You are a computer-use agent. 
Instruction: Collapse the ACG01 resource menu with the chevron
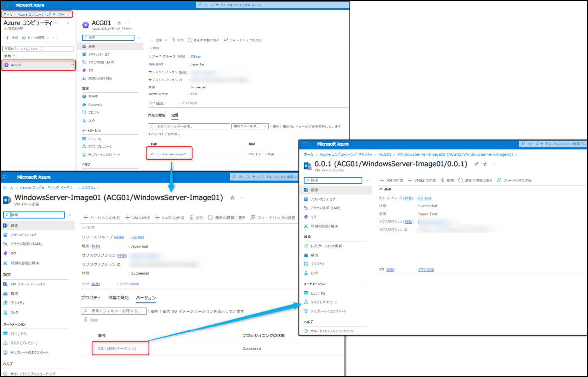tap(139, 38)
